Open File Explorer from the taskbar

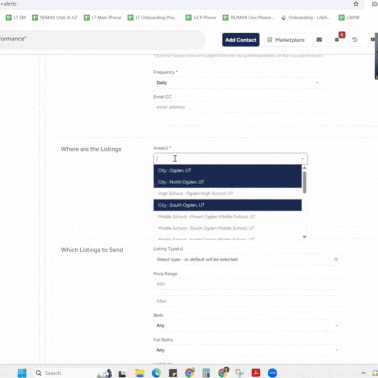point(139,373)
